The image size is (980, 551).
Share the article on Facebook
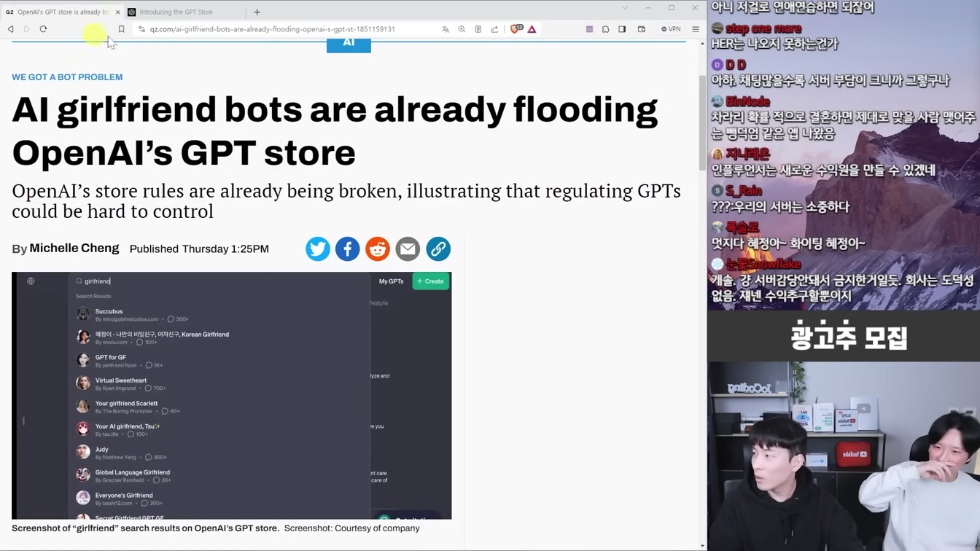(348, 249)
